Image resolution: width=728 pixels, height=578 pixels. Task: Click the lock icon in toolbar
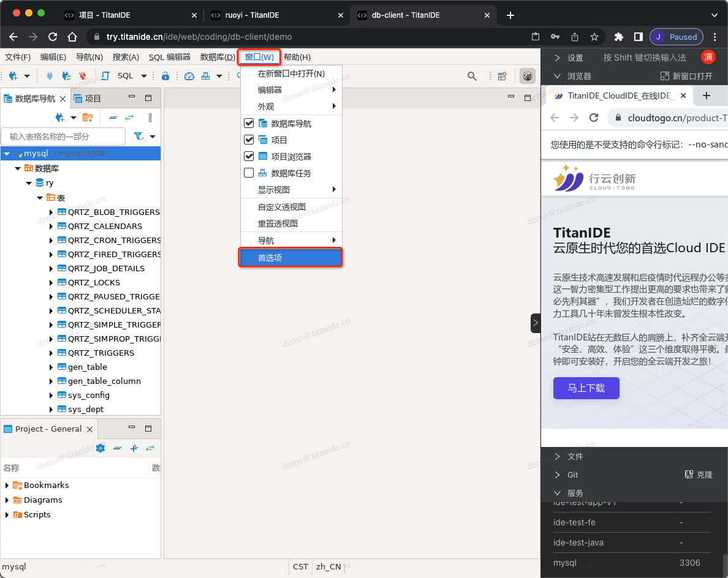point(165,76)
